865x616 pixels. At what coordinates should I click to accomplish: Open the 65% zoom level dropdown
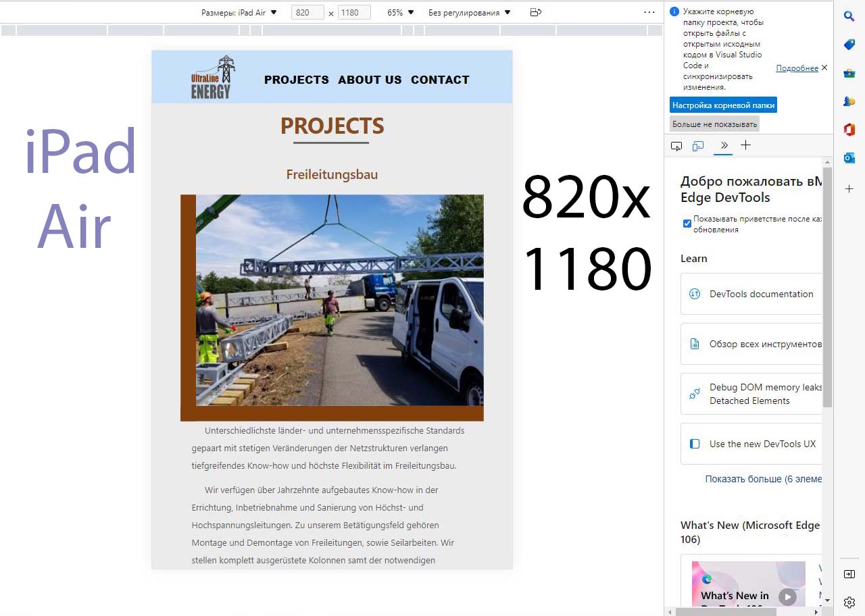[x=400, y=12]
